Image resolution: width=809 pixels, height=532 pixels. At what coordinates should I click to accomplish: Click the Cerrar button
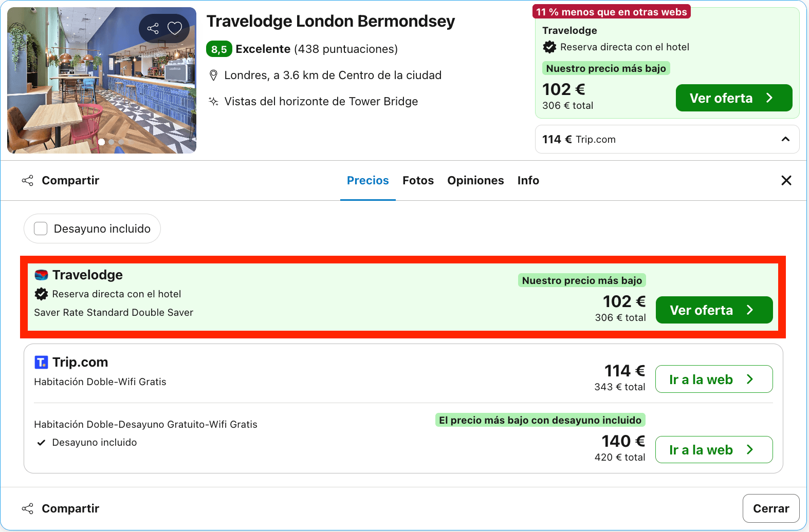tap(771, 508)
